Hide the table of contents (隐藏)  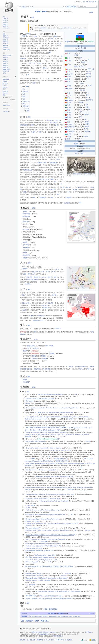tap(27, 86)
